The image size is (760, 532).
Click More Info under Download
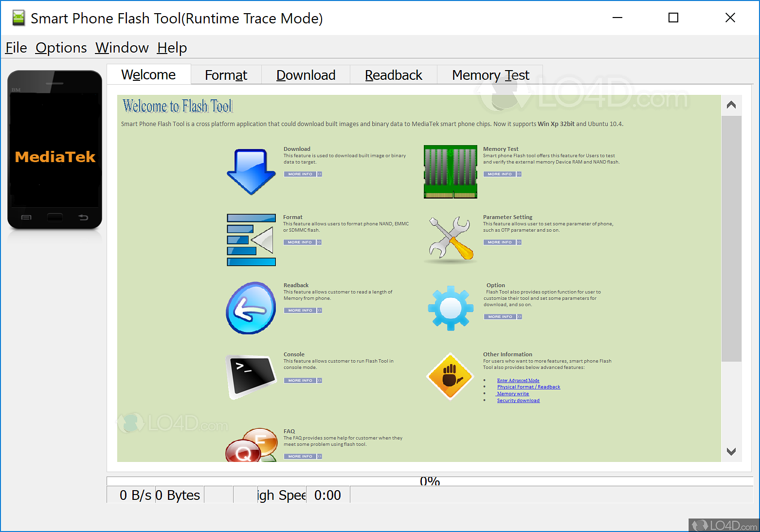[x=303, y=174]
